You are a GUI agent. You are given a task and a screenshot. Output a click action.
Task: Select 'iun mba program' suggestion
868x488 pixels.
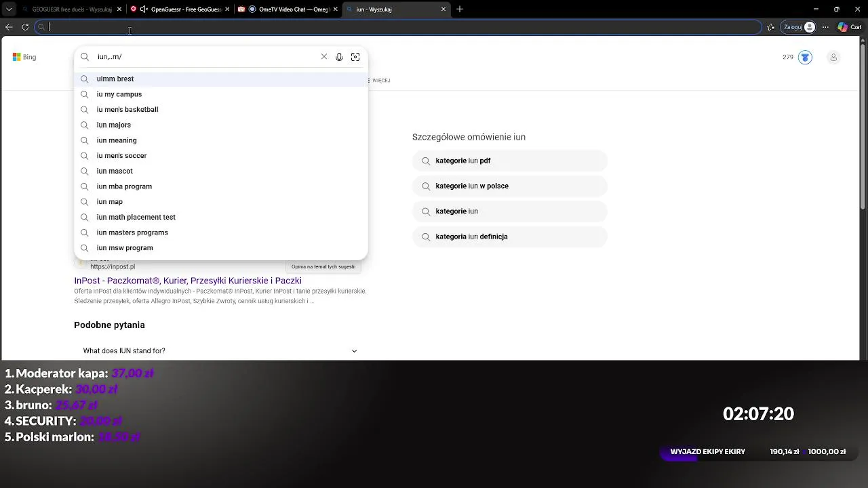[221, 186]
